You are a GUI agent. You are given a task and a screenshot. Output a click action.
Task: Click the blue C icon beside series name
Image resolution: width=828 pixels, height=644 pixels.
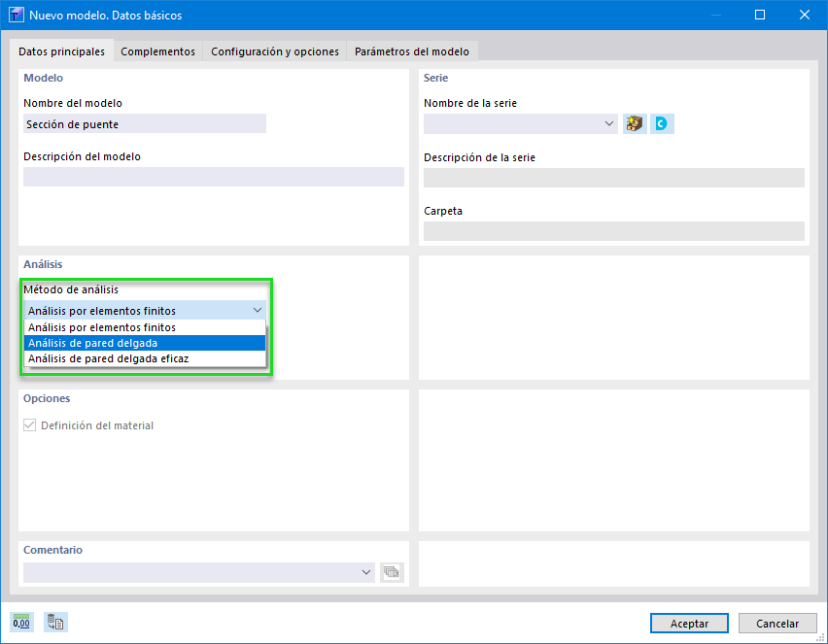pyautogui.click(x=662, y=124)
